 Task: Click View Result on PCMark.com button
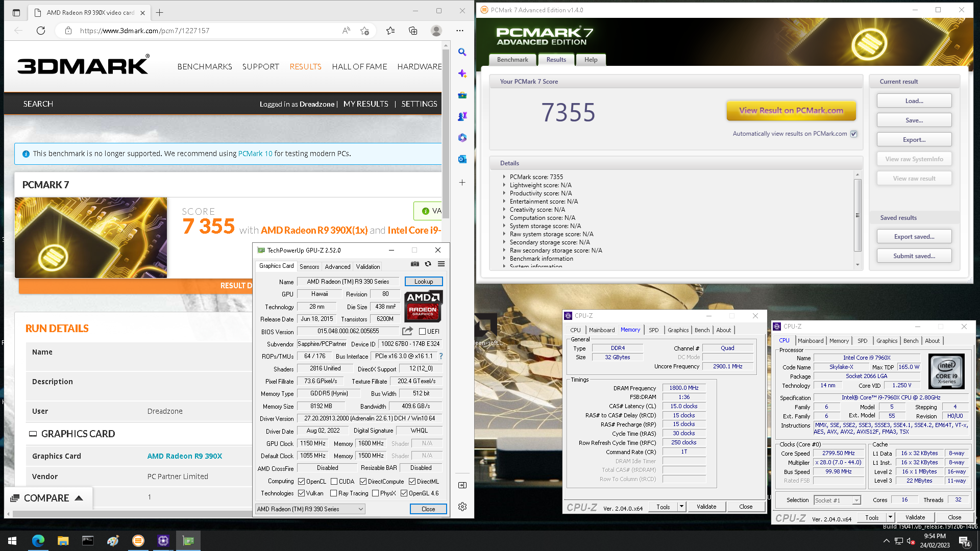pyautogui.click(x=791, y=110)
